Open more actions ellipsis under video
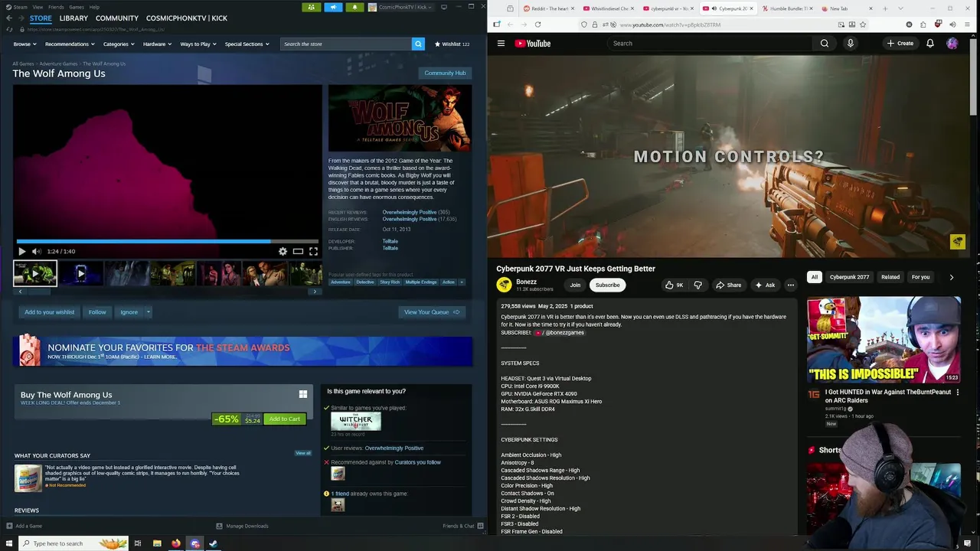This screenshot has height=551, width=980. 791,285
